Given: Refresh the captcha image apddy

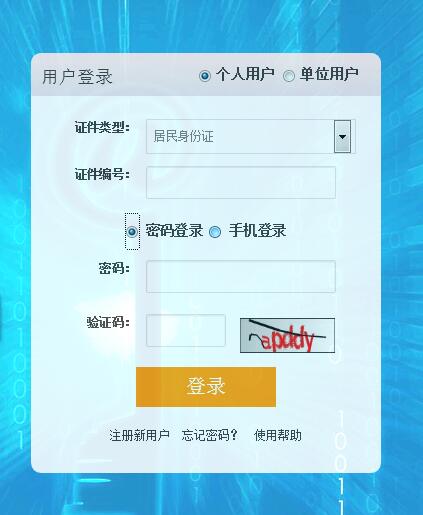Looking at the screenshot, I should click(287, 335).
